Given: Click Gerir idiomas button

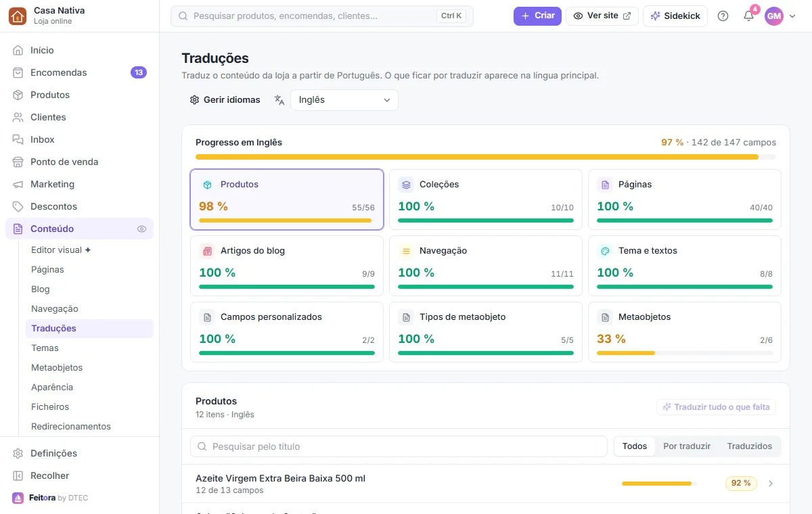Looking at the screenshot, I should point(225,100).
